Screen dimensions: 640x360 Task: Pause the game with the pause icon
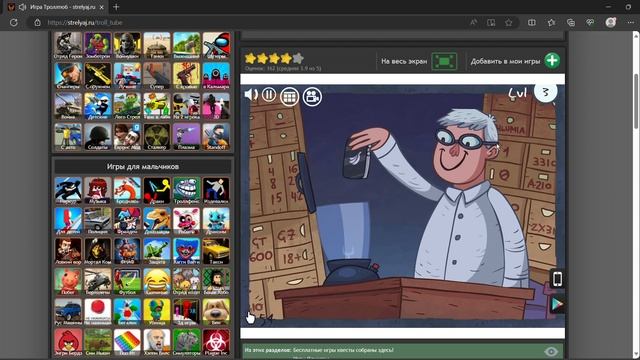[269, 95]
